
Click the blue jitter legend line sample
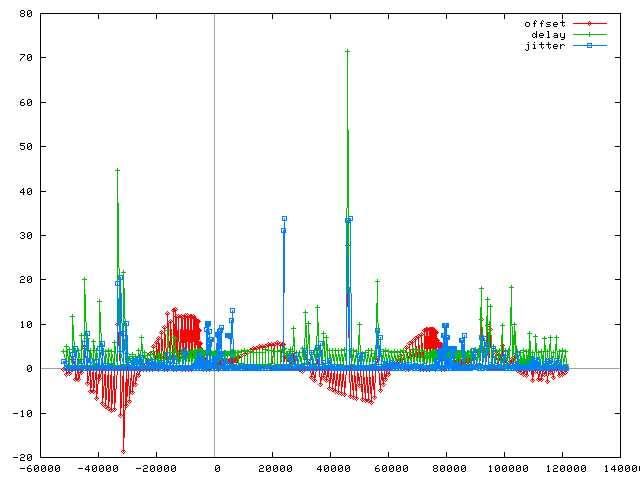tap(589, 46)
